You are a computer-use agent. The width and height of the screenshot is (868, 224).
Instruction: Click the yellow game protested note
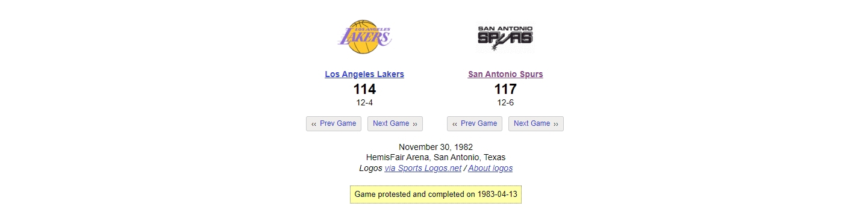point(436,194)
